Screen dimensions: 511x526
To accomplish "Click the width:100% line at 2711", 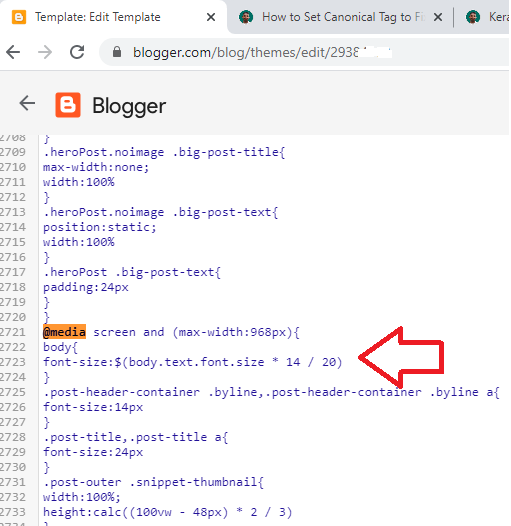I will click(79, 182).
